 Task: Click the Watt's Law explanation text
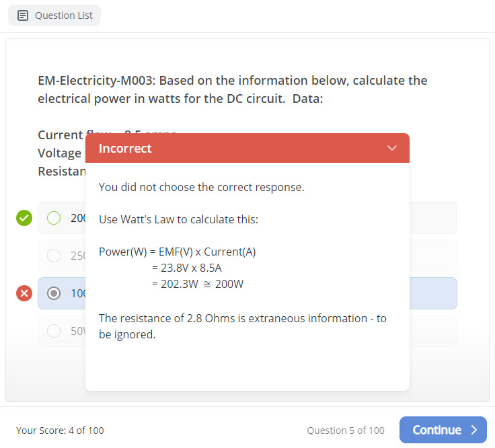[x=178, y=219]
